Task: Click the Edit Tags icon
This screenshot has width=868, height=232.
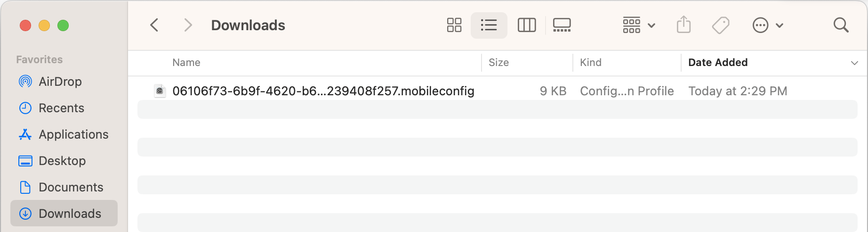Action: (x=720, y=25)
